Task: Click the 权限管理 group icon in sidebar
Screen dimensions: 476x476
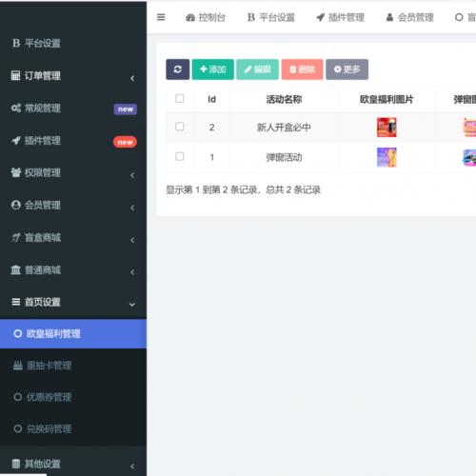Action: 16,172
